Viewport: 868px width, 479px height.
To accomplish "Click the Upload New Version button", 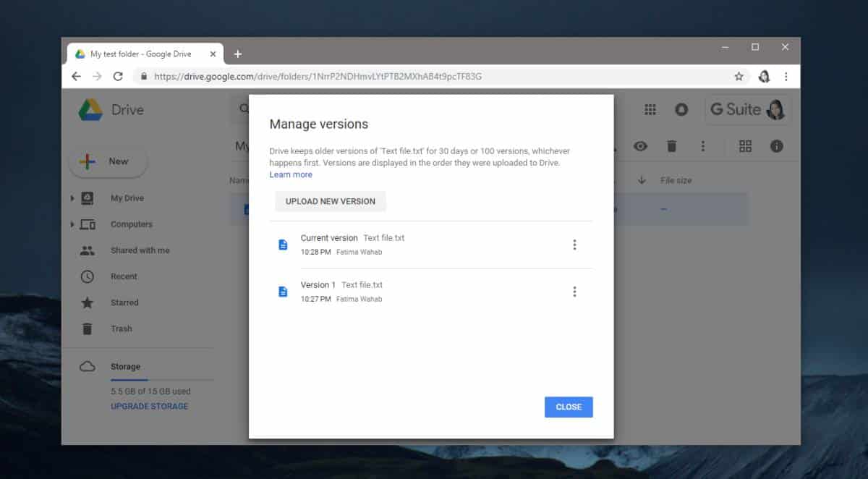I will 330,201.
